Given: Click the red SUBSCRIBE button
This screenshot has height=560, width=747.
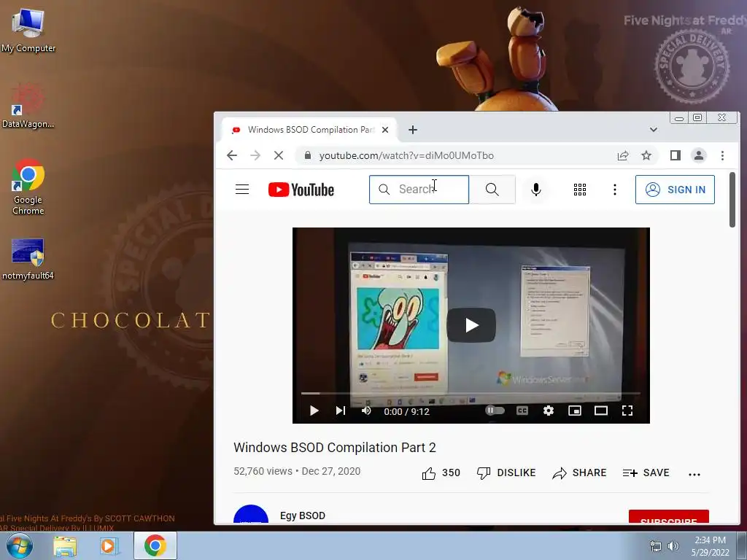Looking at the screenshot, I should pyautogui.click(x=669, y=517).
